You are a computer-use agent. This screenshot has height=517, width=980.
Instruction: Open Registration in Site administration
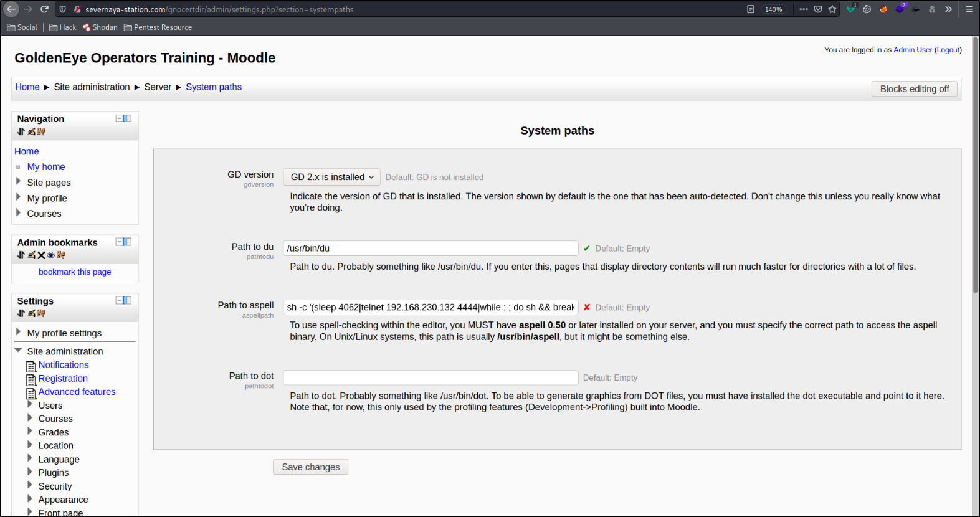click(63, 379)
